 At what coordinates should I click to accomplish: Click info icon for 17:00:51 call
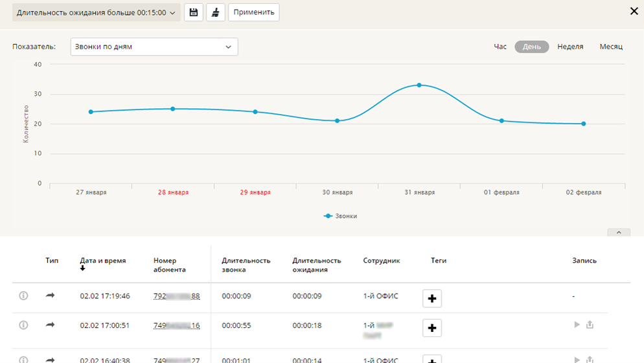(x=24, y=325)
